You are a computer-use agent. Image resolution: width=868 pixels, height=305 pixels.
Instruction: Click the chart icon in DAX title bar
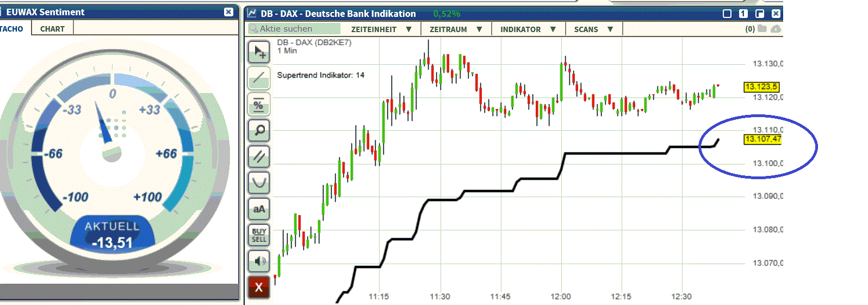click(252, 13)
